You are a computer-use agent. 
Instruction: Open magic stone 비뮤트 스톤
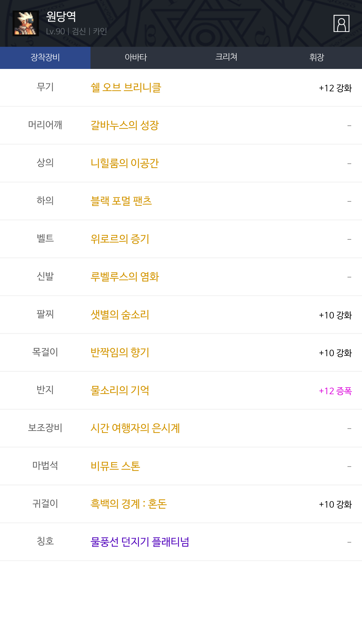click(115, 466)
